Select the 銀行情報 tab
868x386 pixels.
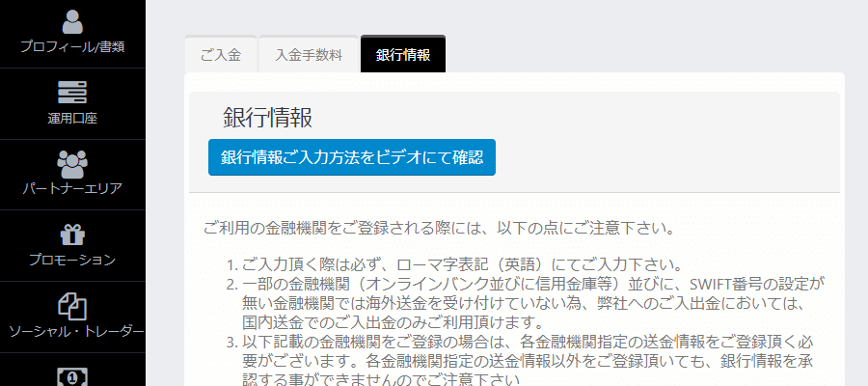point(403,55)
